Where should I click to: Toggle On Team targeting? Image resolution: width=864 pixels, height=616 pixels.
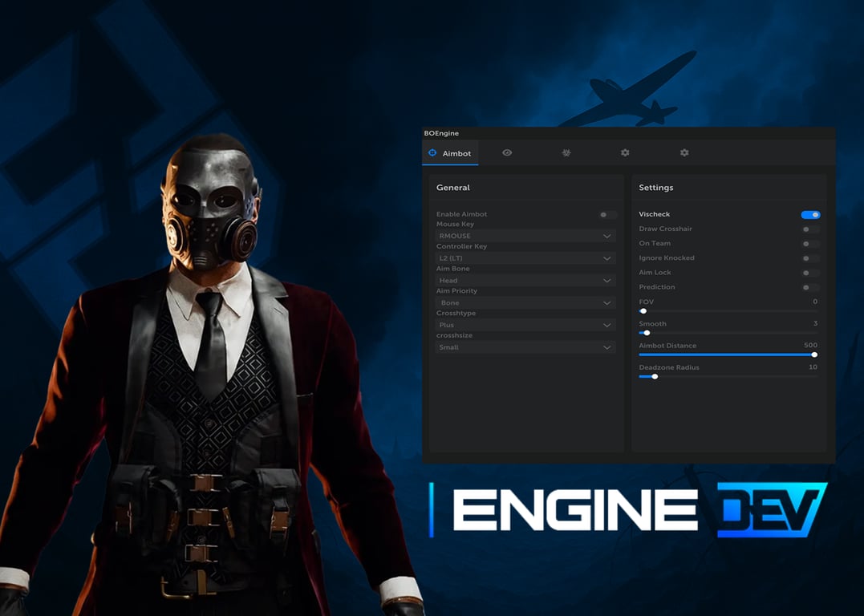(x=809, y=243)
